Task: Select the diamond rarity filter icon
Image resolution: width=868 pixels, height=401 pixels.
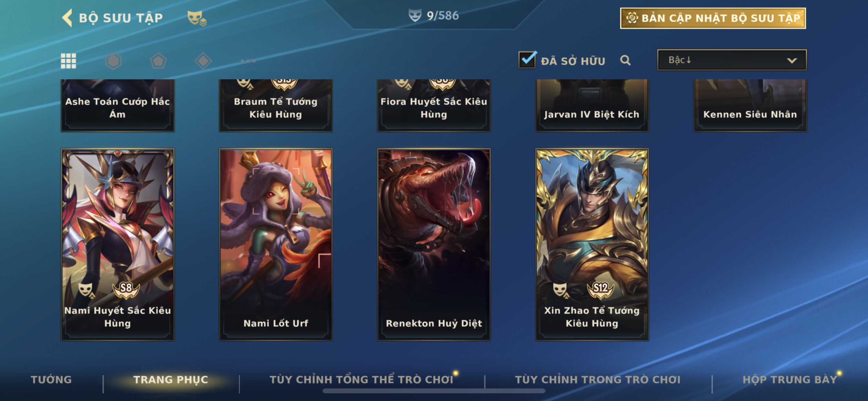Action: (x=203, y=61)
